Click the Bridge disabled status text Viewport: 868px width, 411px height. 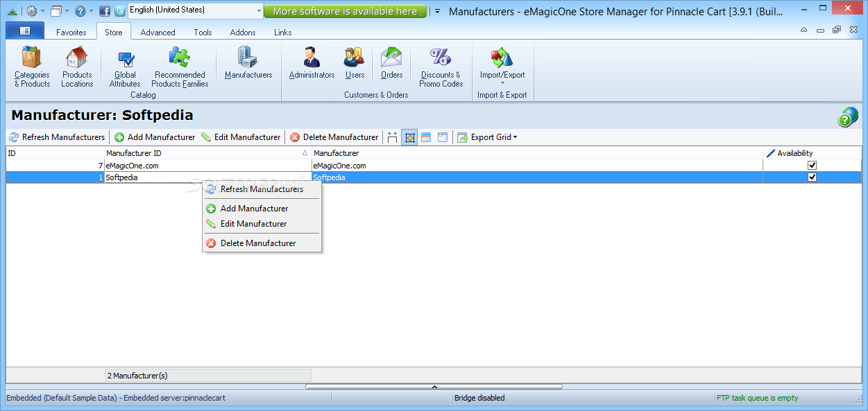click(479, 398)
